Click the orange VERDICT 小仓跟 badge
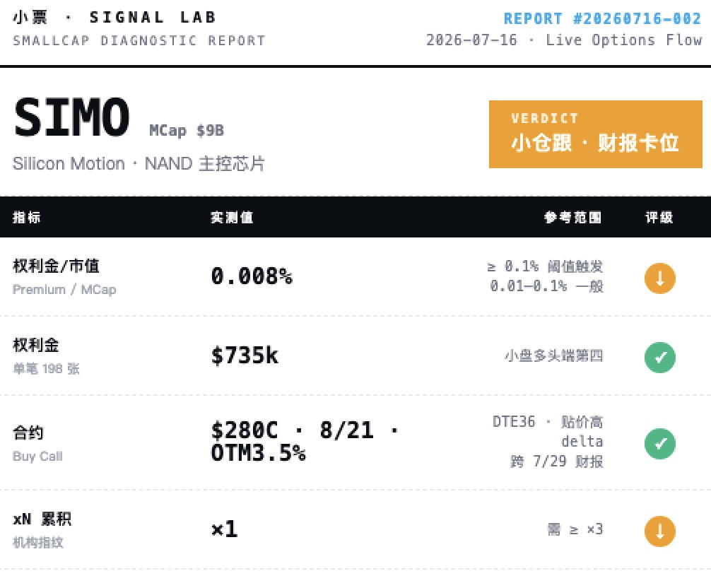This screenshot has height=588, width=711. [x=595, y=134]
